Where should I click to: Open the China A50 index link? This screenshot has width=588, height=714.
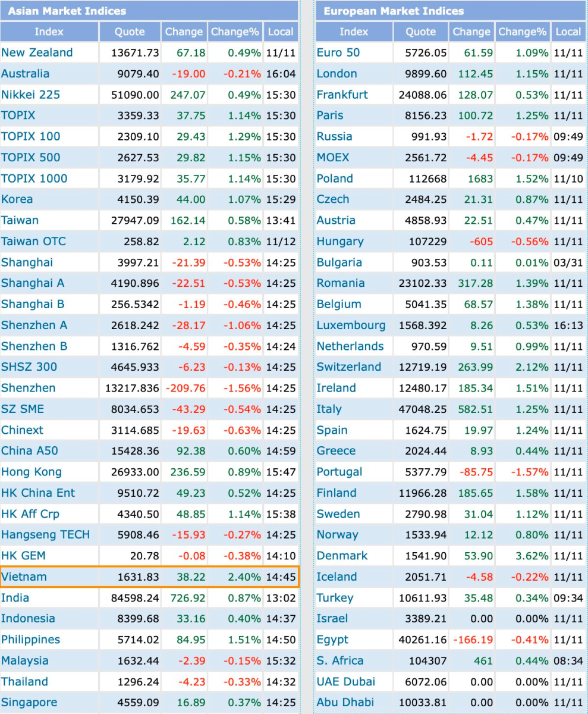point(30,451)
